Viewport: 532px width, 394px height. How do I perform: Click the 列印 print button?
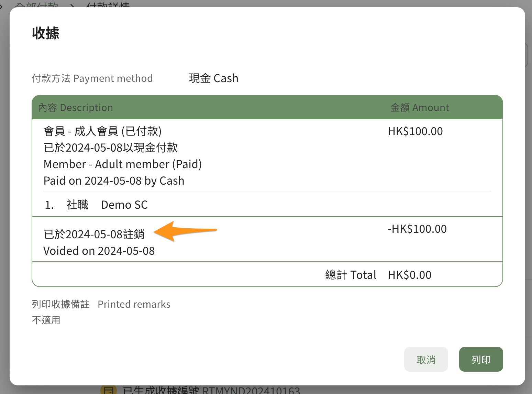tap(481, 359)
